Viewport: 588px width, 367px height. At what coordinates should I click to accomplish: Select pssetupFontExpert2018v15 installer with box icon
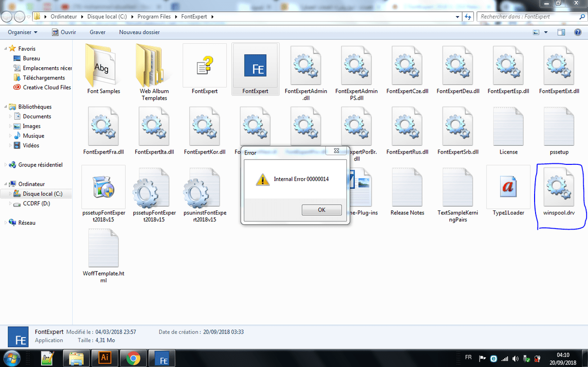click(104, 194)
